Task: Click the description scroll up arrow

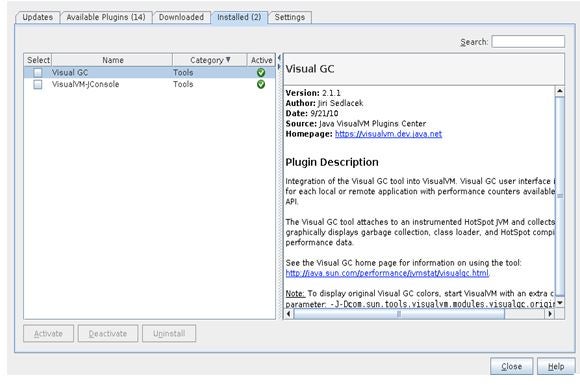Action: [560, 91]
